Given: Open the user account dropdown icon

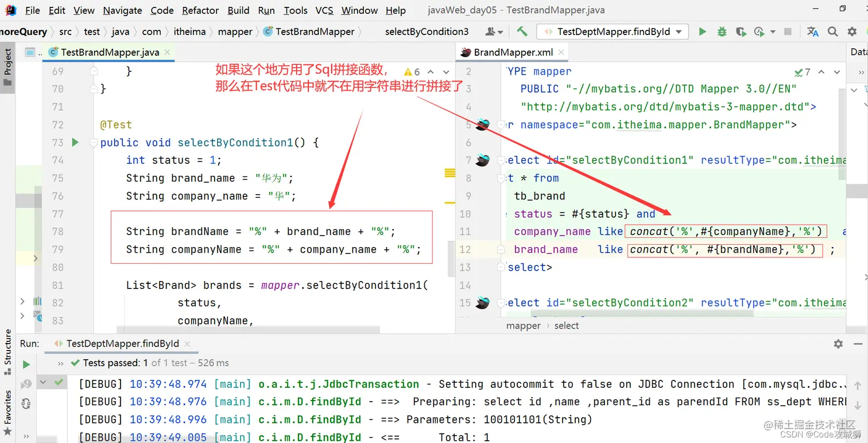Looking at the screenshot, I should [494, 32].
